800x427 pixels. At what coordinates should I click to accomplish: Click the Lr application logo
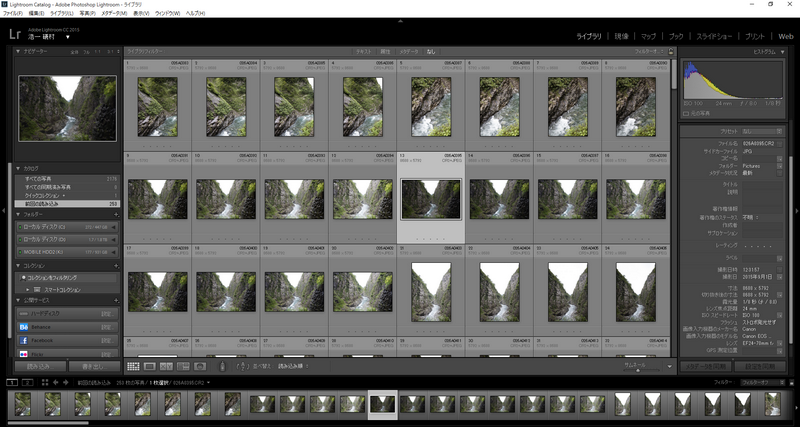(x=15, y=34)
